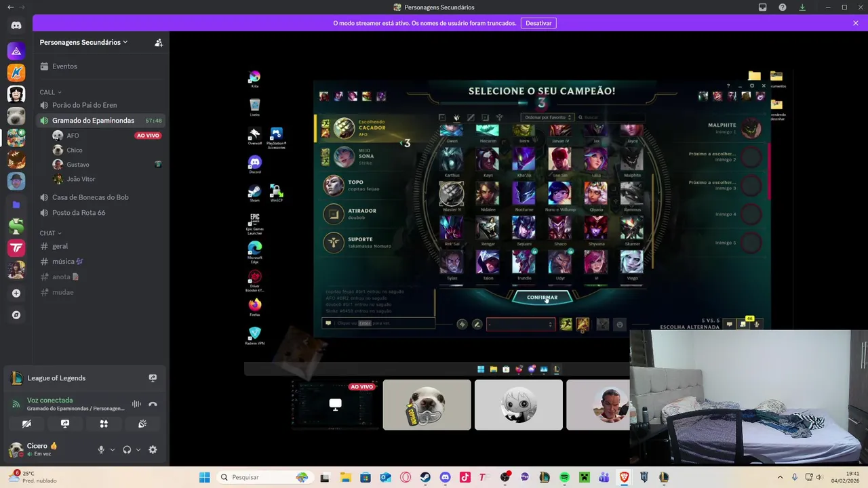This screenshot has width=868, height=488.
Task: Expand the Personagens Secundários server menu
Action: click(84, 42)
